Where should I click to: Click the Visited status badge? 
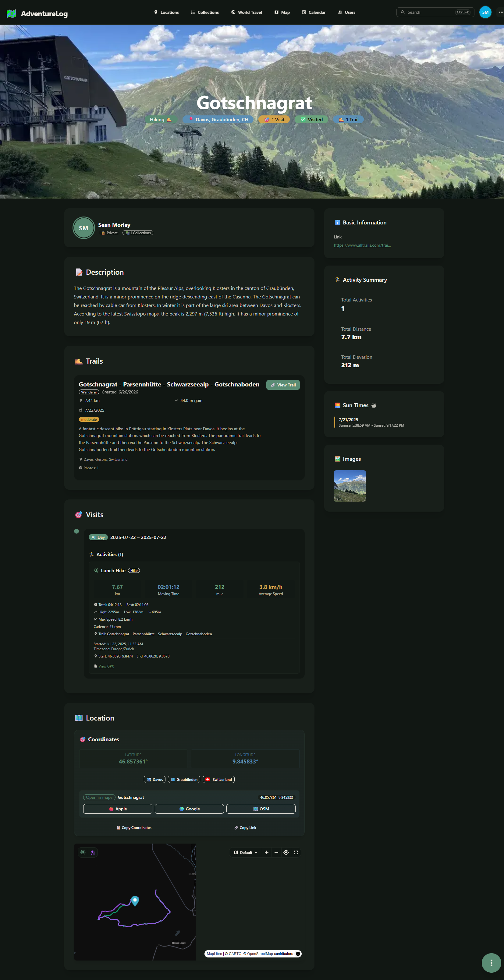click(x=311, y=119)
